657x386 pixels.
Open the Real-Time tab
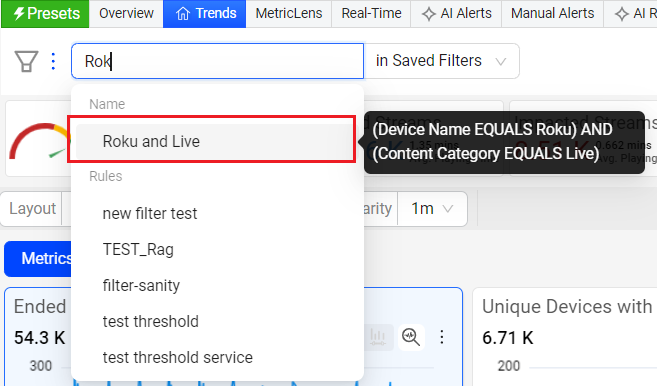371,13
